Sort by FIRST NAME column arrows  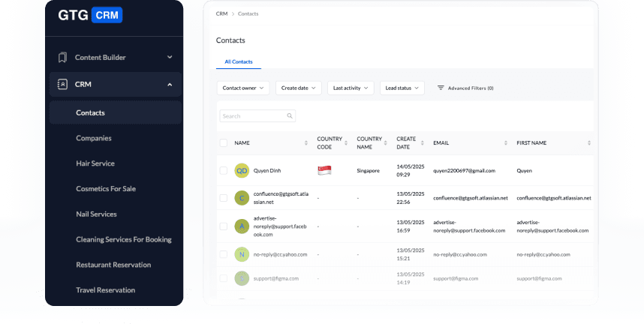coord(589,143)
